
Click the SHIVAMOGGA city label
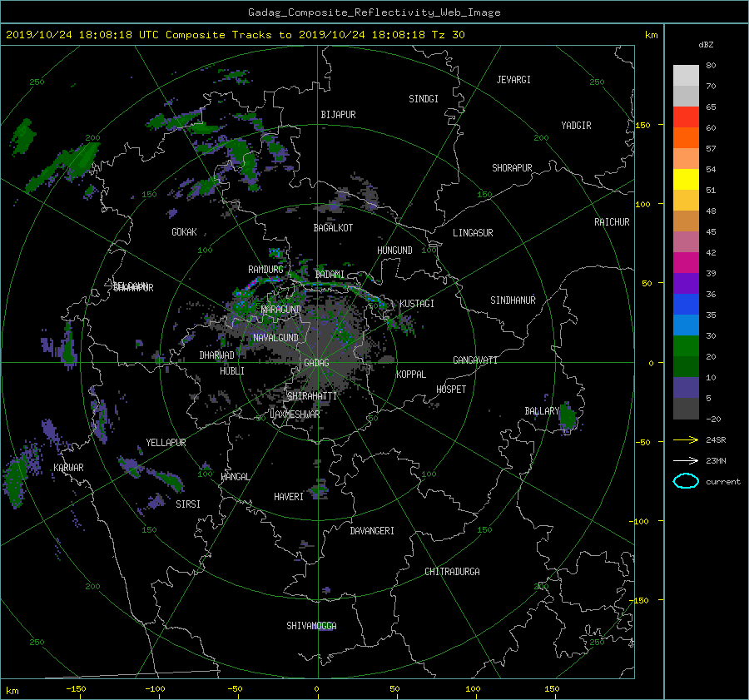tap(311, 625)
